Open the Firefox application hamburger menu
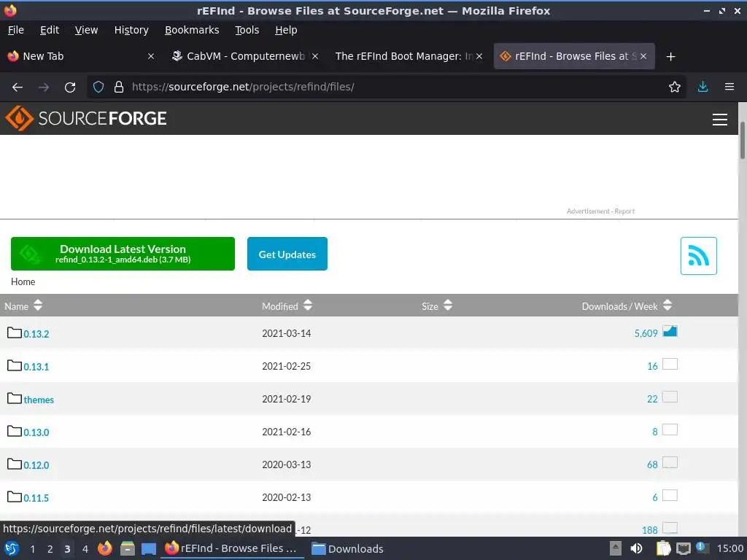This screenshot has width=747, height=560. point(729,87)
